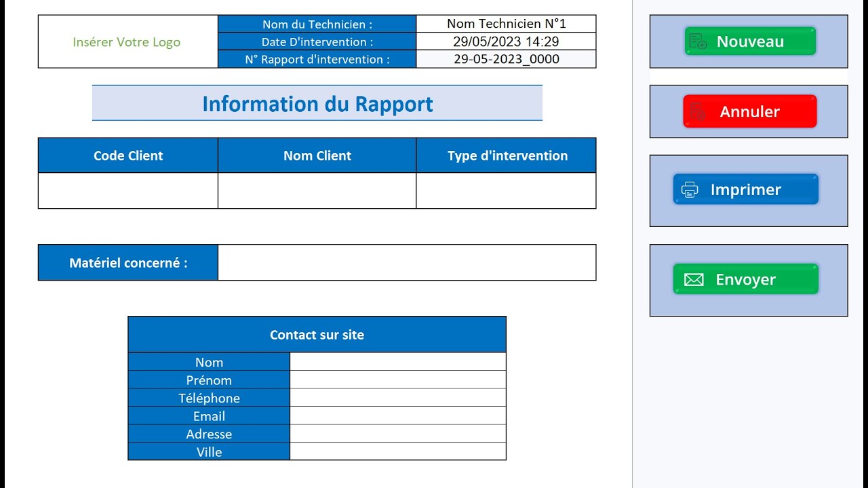Click the document icon on Annuler button
This screenshot has width=868, height=488.
pyautogui.click(x=698, y=111)
